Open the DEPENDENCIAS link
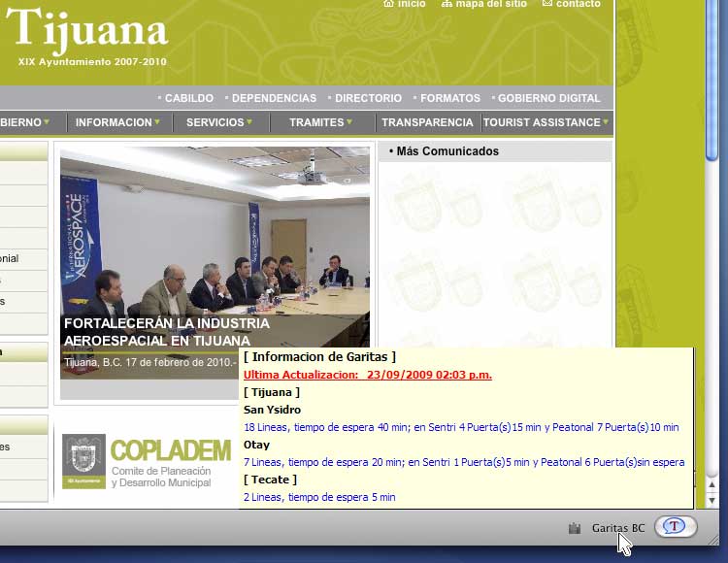Viewport: 728px width, 563px height. (274, 98)
